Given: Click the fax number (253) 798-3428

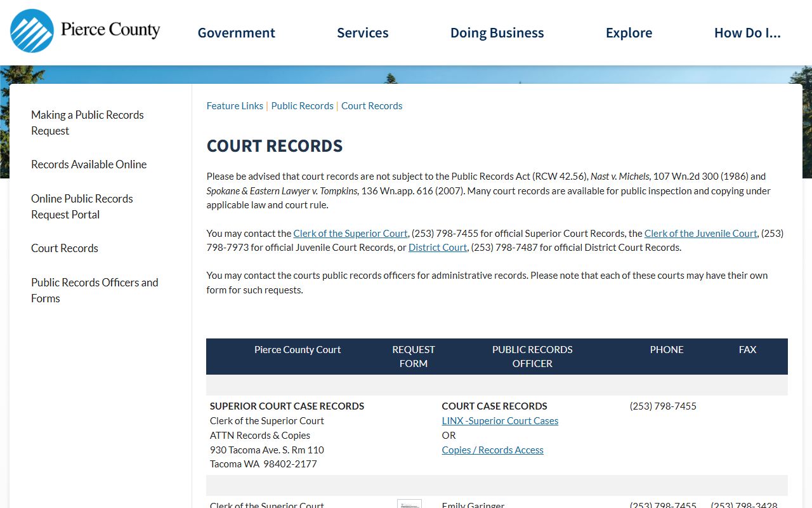Looking at the screenshot, I should coord(744,505).
